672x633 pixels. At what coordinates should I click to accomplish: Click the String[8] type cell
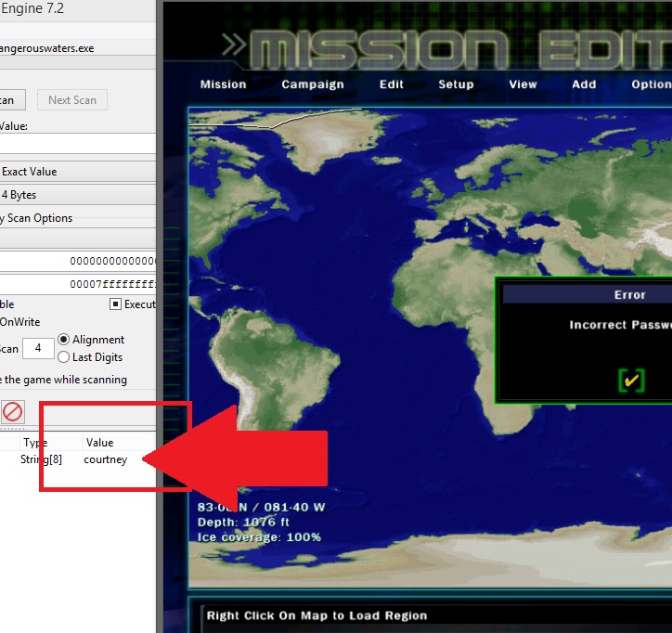(41, 459)
